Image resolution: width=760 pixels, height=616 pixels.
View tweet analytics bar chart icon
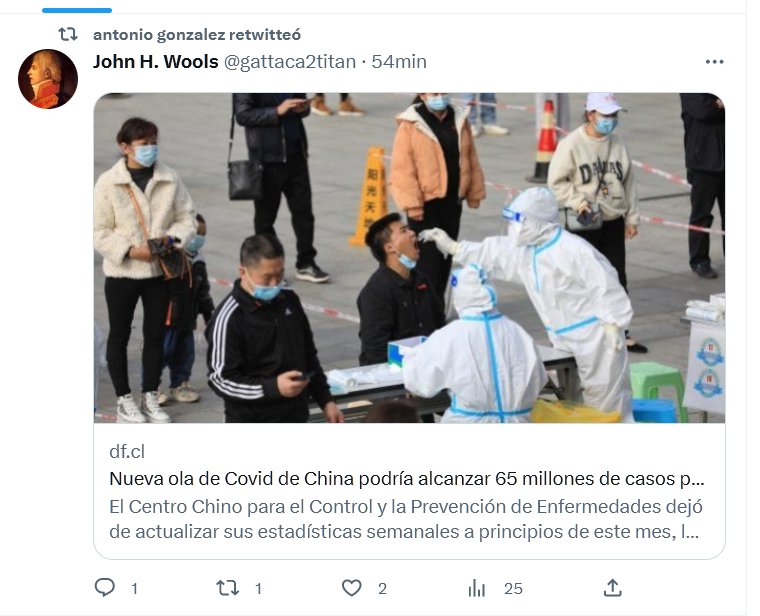click(x=476, y=588)
